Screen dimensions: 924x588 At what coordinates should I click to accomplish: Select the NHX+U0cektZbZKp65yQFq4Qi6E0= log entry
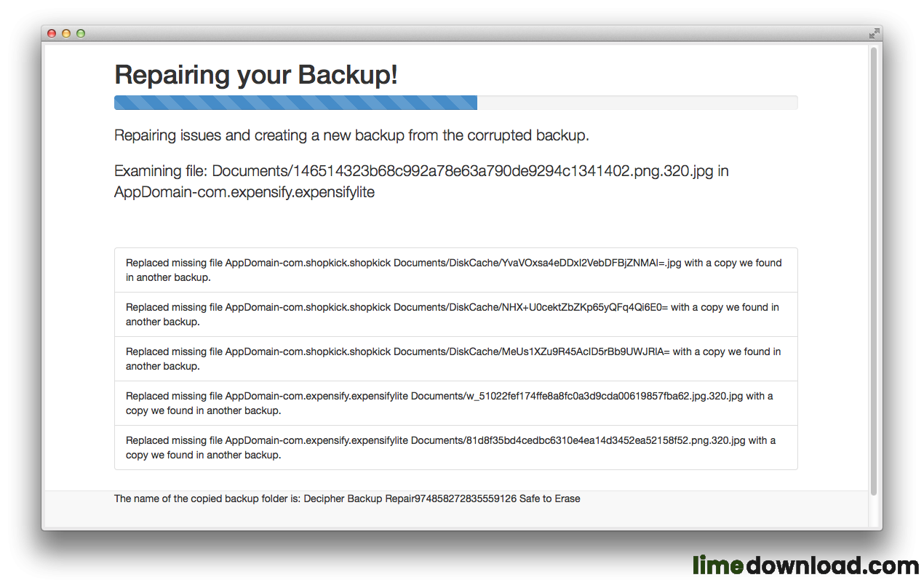455,314
